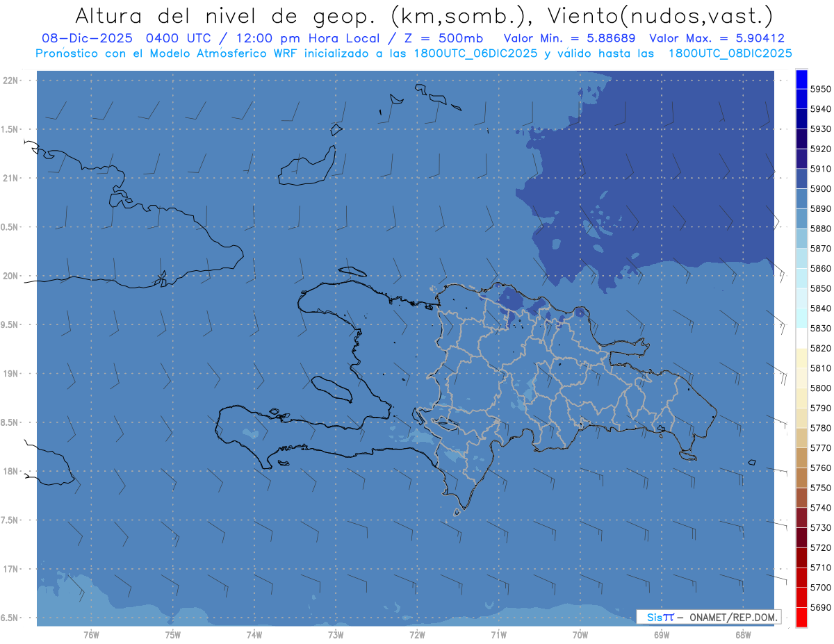Image resolution: width=834 pixels, height=644 pixels.
Task: Click the 21N latitude axis label
Action: (x=10, y=179)
